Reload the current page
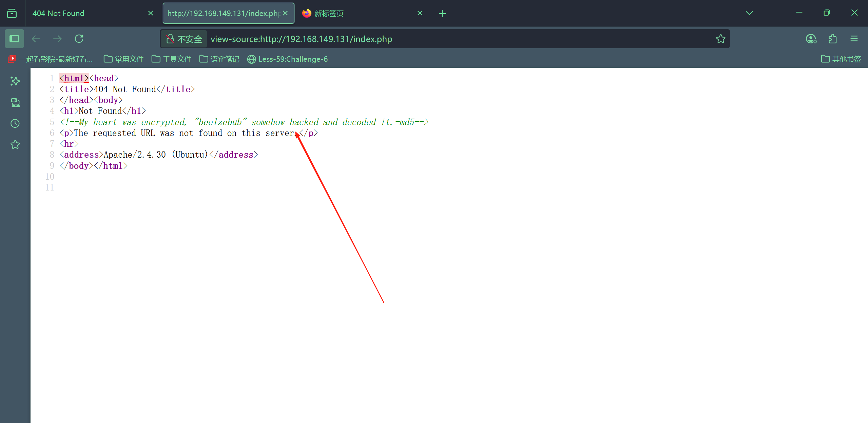 point(79,39)
